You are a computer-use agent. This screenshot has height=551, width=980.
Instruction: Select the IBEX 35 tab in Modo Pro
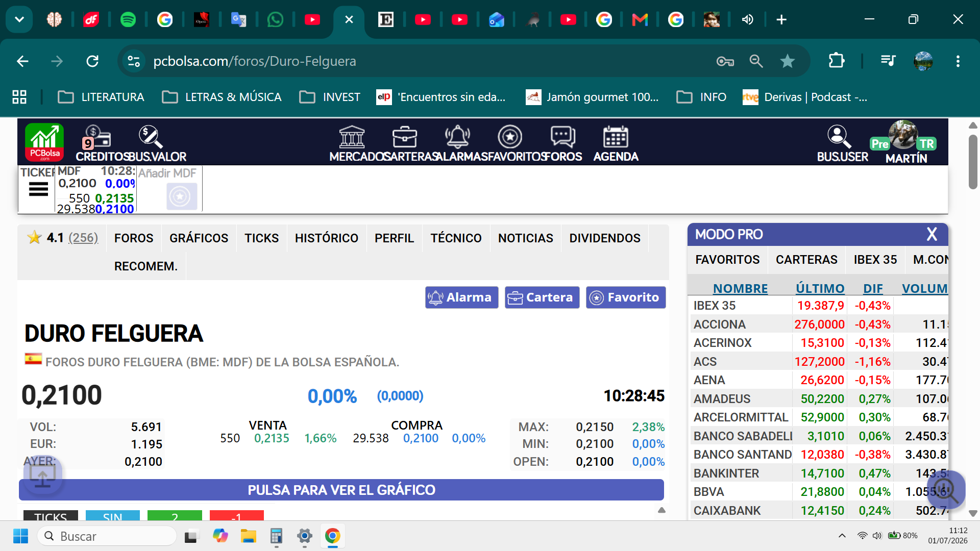coord(875,260)
